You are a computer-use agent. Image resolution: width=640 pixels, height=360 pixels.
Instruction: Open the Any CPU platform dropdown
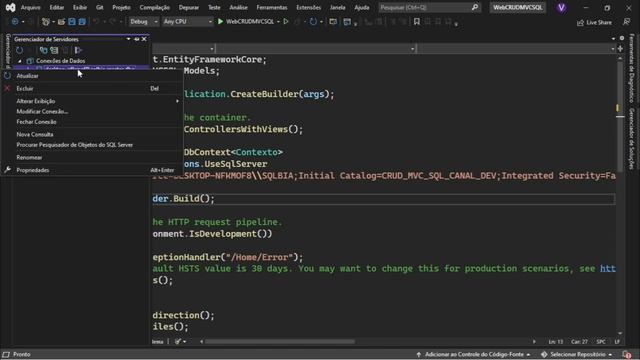click(187, 22)
